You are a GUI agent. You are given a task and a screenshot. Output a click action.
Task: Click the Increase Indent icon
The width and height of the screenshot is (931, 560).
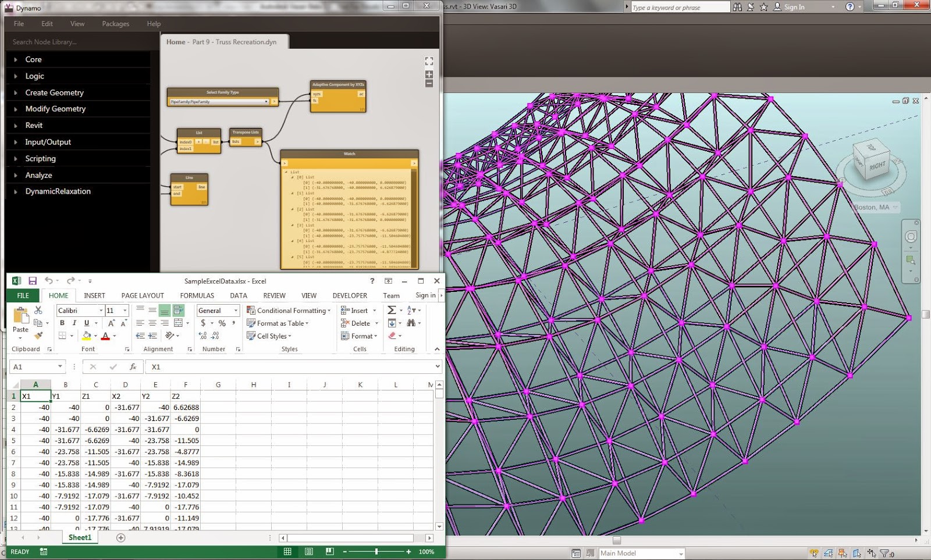click(152, 336)
